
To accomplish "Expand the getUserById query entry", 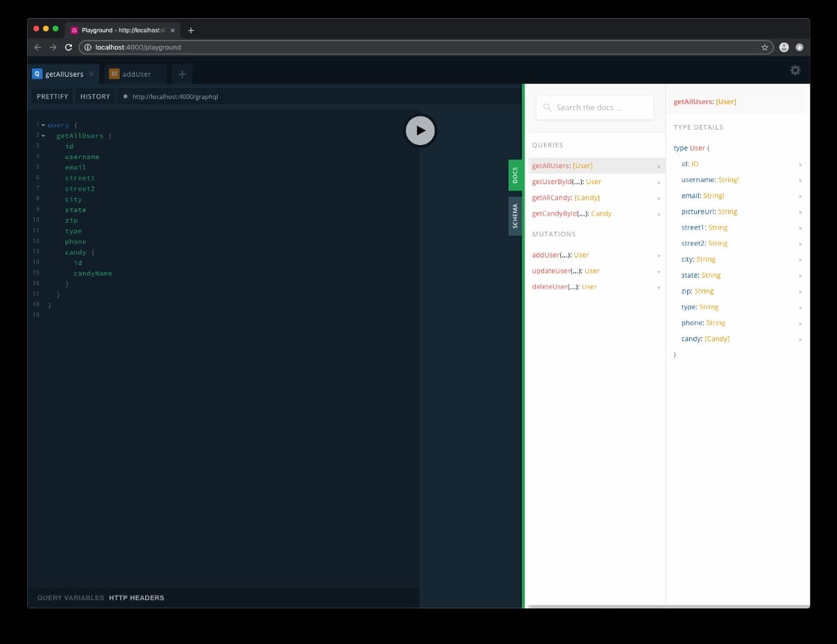I will [658, 181].
